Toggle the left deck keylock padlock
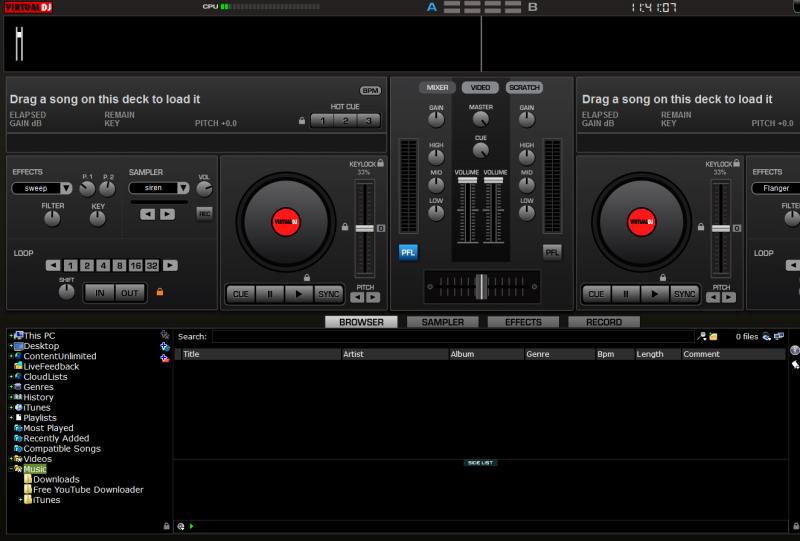The height and width of the screenshot is (541, 800). tap(380, 163)
